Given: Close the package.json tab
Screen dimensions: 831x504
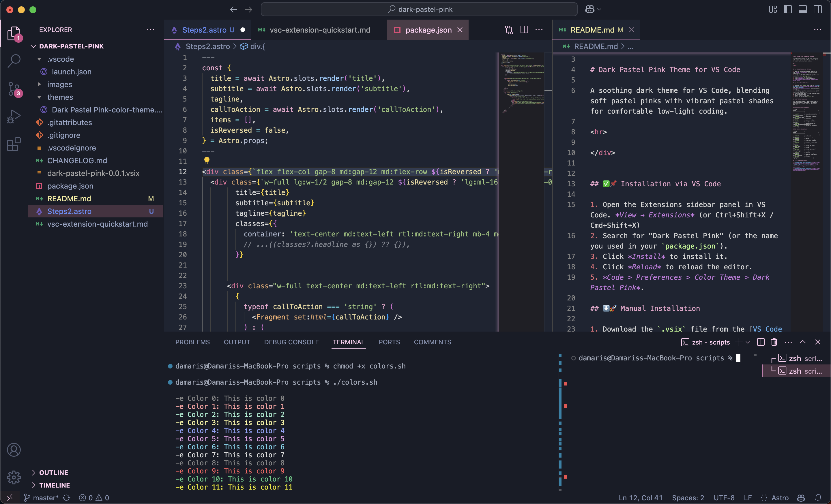Looking at the screenshot, I should click(x=460, y=30).
